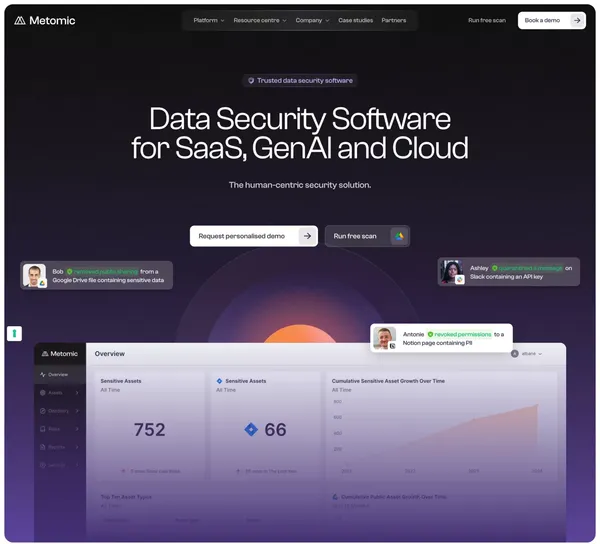This screenshot has width=600, height=544.
Task: Expand the Company chevron arrow
Action: click(327, 21)
